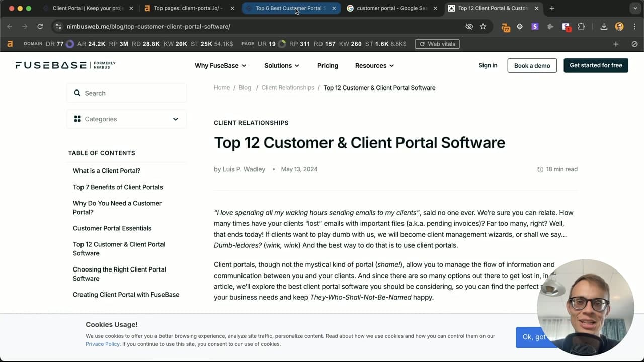
Task: Go to Home in breadcrumb
Action: pyautogui.click(x=222, y=87)
